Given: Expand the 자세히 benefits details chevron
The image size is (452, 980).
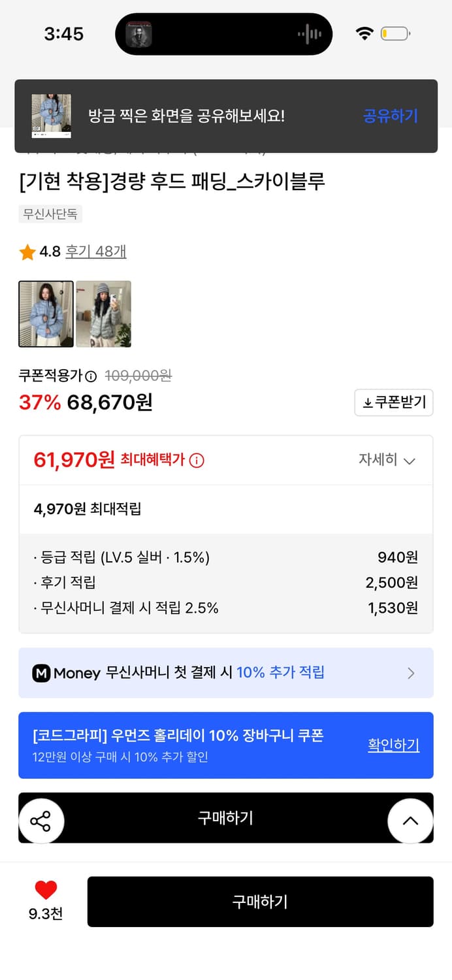Looking at the screenshot, I should click(410, 460).
